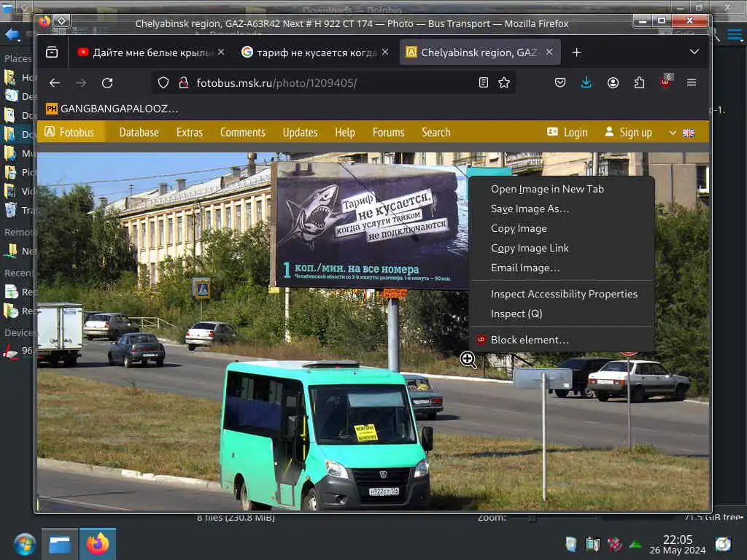
Task: Go to the Fotobus home logo
Action: coord(70,133)
